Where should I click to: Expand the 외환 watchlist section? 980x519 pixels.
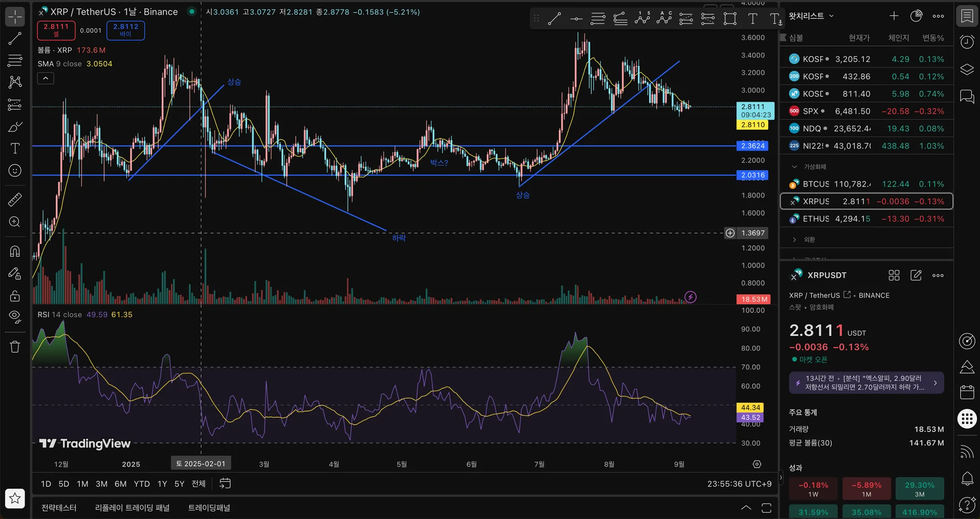click(x=794, y=239)
